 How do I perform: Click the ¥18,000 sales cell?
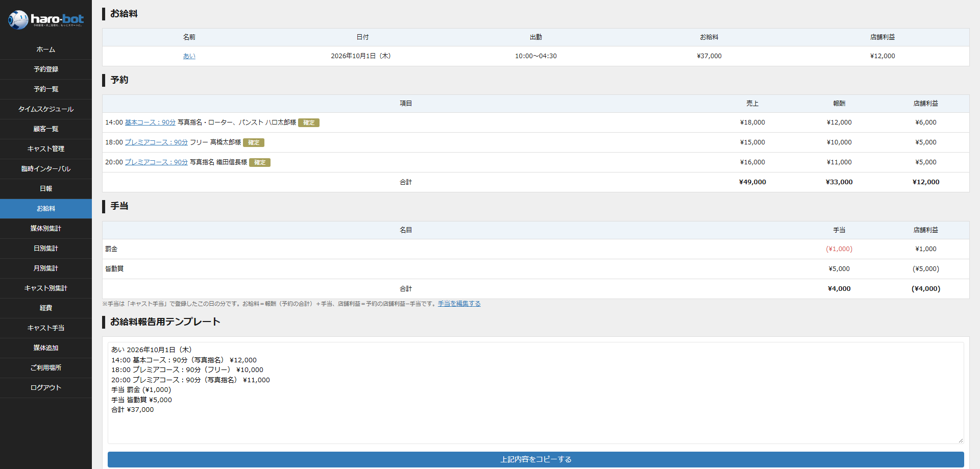[752, 122]
